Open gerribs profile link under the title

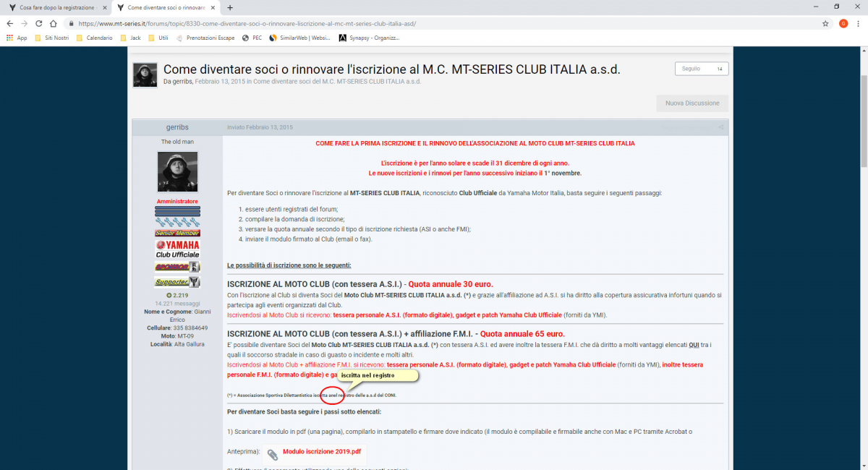pos(183,82)
